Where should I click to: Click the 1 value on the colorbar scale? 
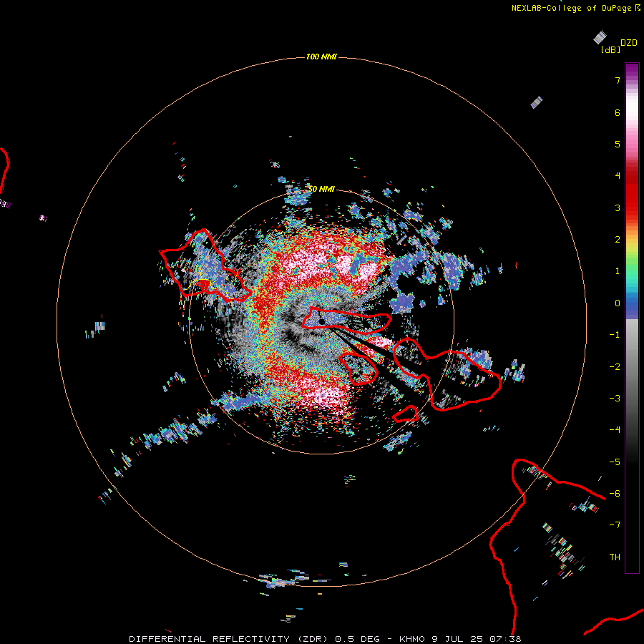[x=618, y=271]
